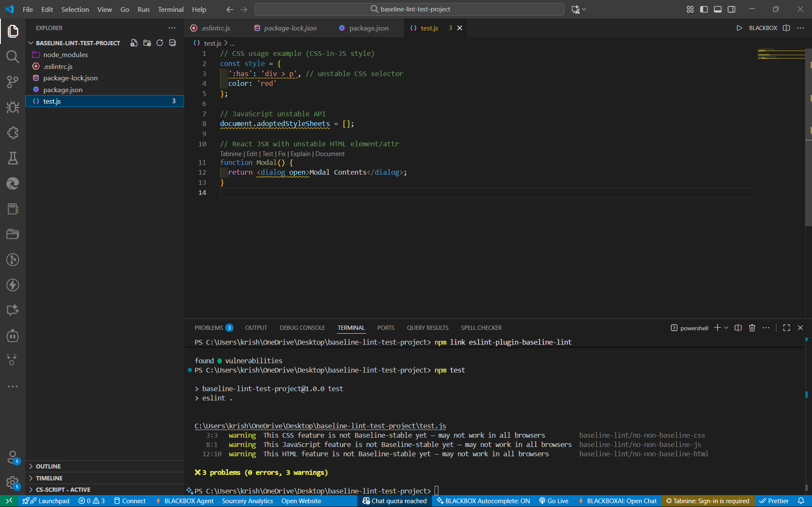Run the code with play button
This screenshot has width=812, height=507.
point(739,28)
